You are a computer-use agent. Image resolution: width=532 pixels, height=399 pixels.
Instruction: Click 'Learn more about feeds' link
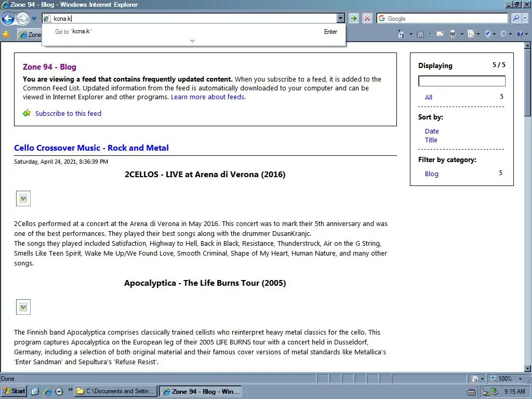[x=208, y=97]
